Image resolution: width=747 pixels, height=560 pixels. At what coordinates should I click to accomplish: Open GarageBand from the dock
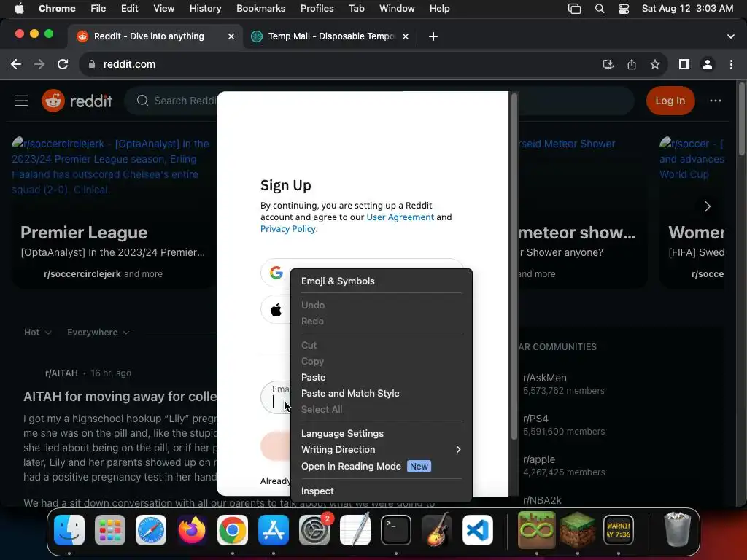(437, 530)
